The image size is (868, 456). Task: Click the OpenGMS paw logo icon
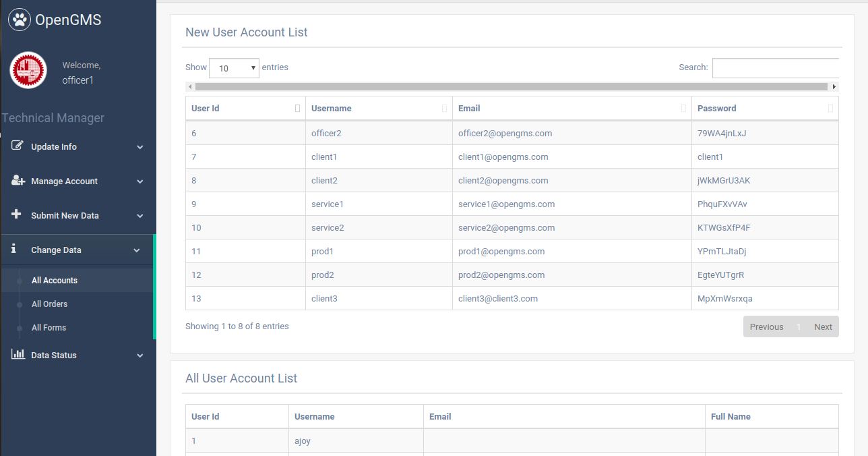20,20
